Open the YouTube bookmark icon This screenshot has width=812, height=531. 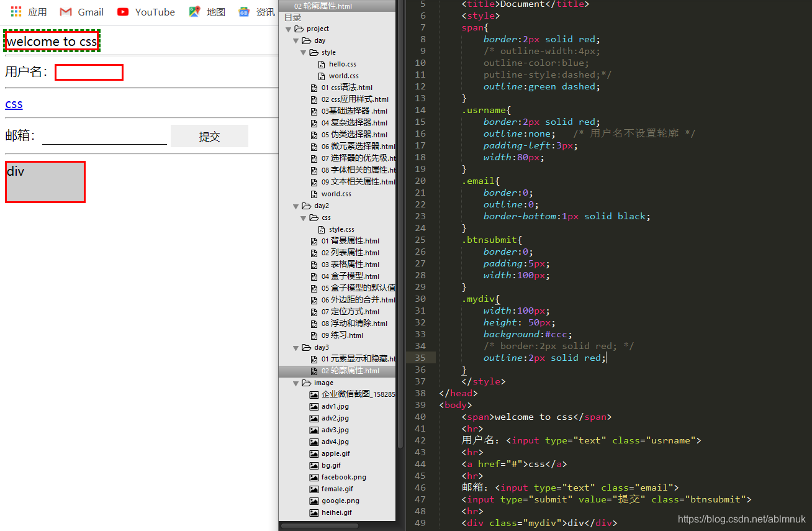click(x=123, y=12)
